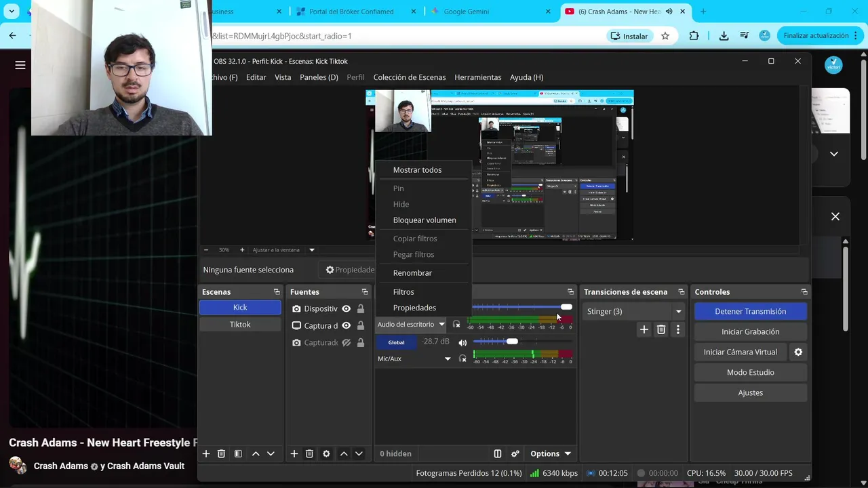The width and height of the screenshot is (868, 488).
Task: Select the Tiktok scene
Action: point(240,324)
